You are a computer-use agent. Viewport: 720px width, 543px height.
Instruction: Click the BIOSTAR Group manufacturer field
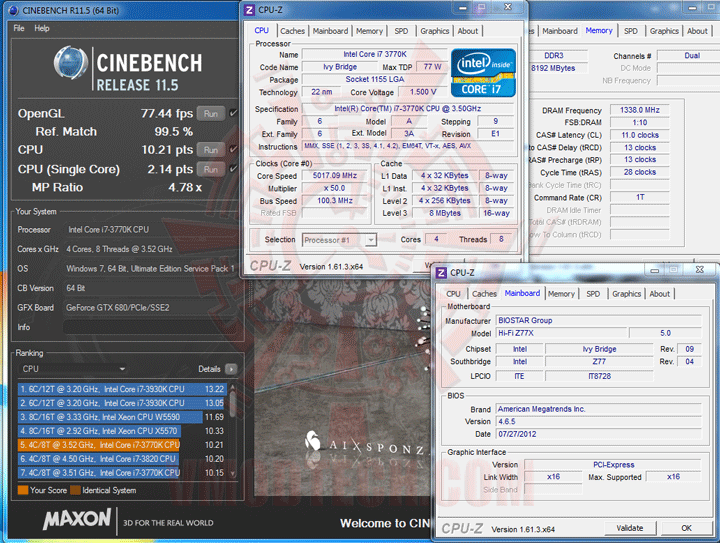coord(599,320)
